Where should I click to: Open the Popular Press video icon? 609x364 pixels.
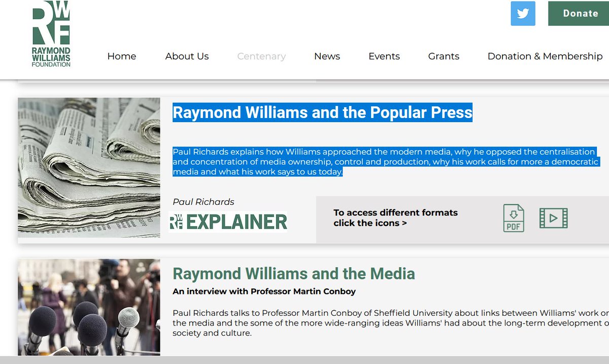pyautogui.click(x=553, y=218)
